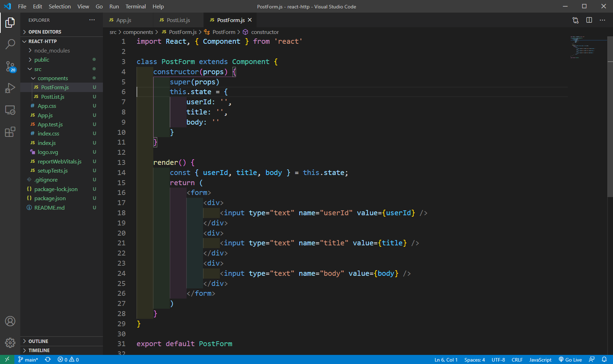Open App.test.js in the explorer tree

tap(62, 124)
